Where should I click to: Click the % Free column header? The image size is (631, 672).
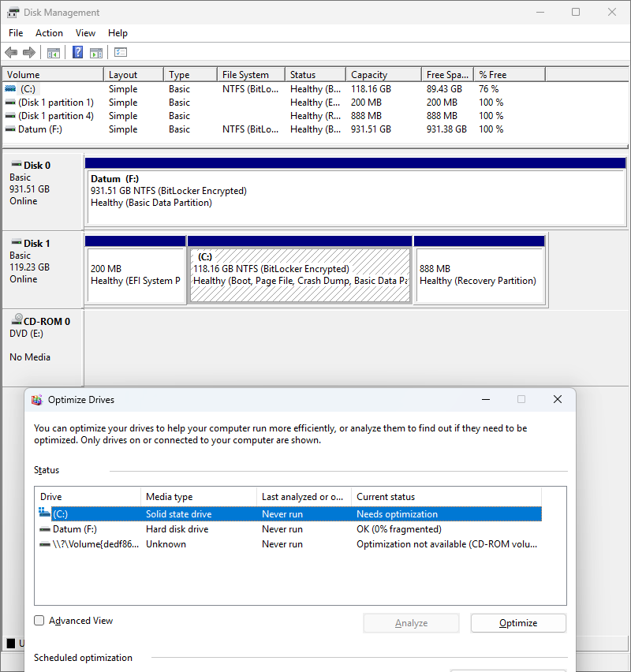coord(510,75)
